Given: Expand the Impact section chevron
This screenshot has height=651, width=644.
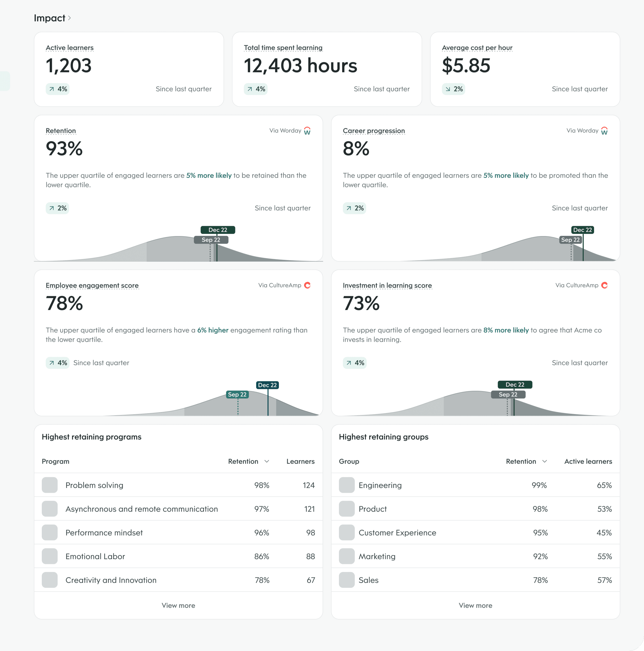Looking at the screenshot, I should coord(70,18).
